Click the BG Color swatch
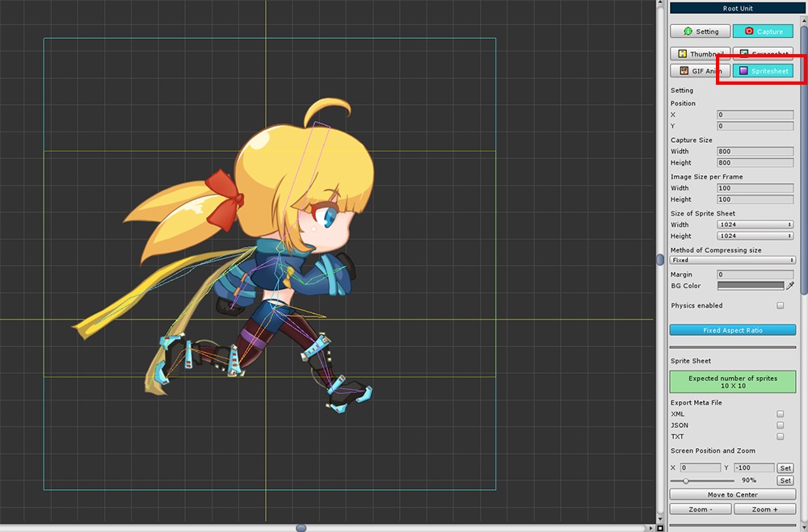The width and height of the screenshot is (808, 532). (751, 286)
